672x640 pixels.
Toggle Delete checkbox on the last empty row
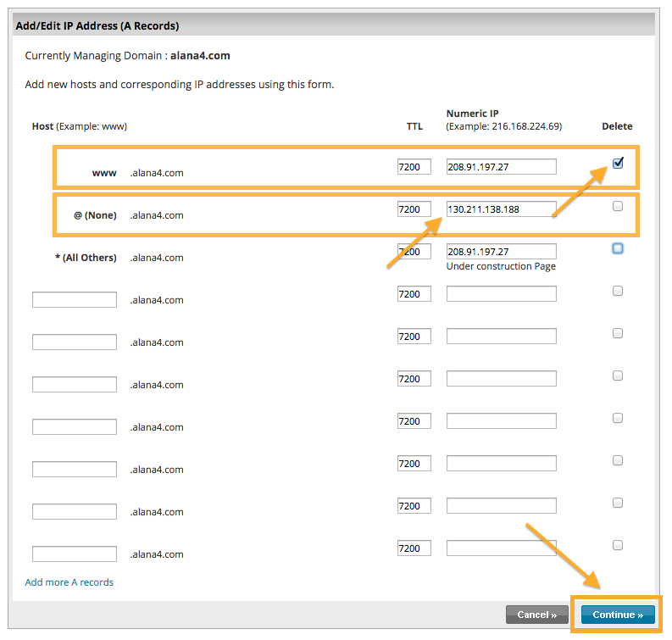click(618, 545)
